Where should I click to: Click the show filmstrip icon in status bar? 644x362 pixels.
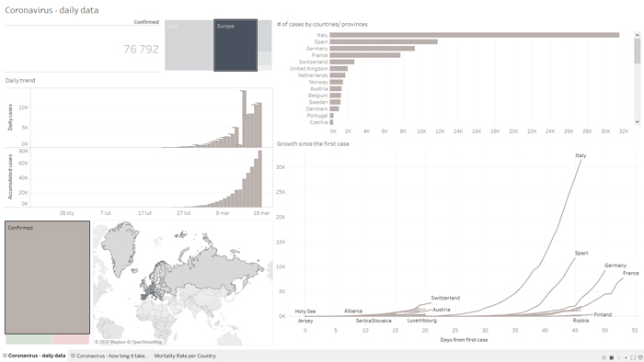pyautogui.click(x=604, y=358)
